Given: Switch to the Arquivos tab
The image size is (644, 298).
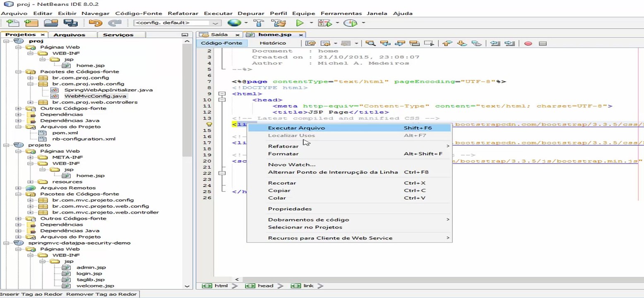Looking at the screenshot, I should point(69,35).
